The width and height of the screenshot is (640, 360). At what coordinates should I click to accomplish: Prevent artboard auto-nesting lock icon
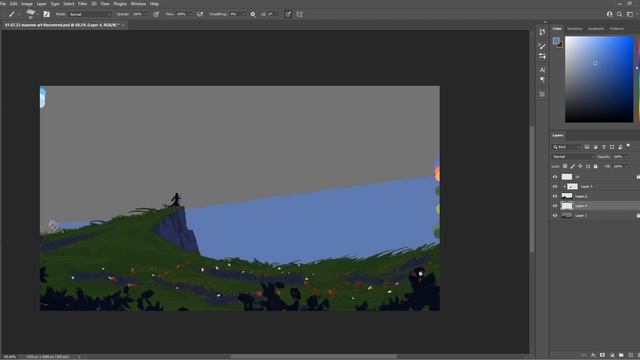(588, 166)
